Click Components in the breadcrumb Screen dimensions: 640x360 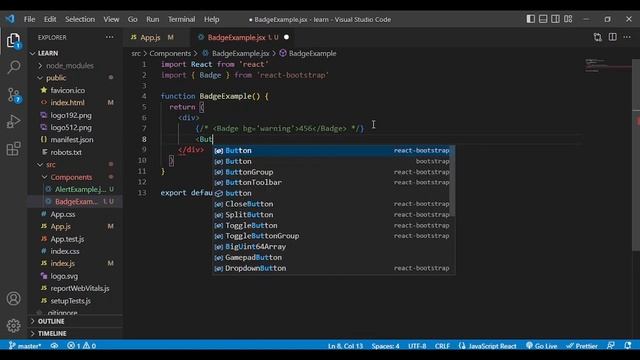tap(170, 53)
